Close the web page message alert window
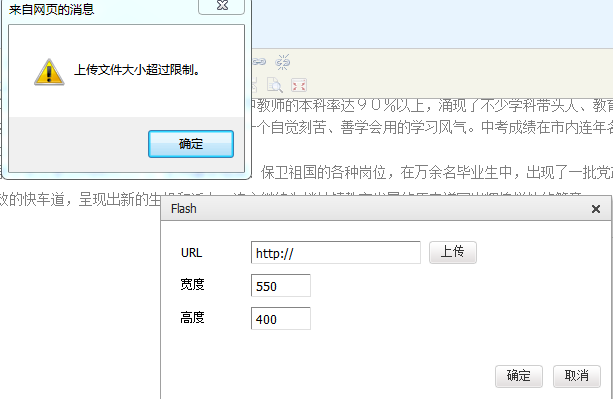 [x=222, y=6]
